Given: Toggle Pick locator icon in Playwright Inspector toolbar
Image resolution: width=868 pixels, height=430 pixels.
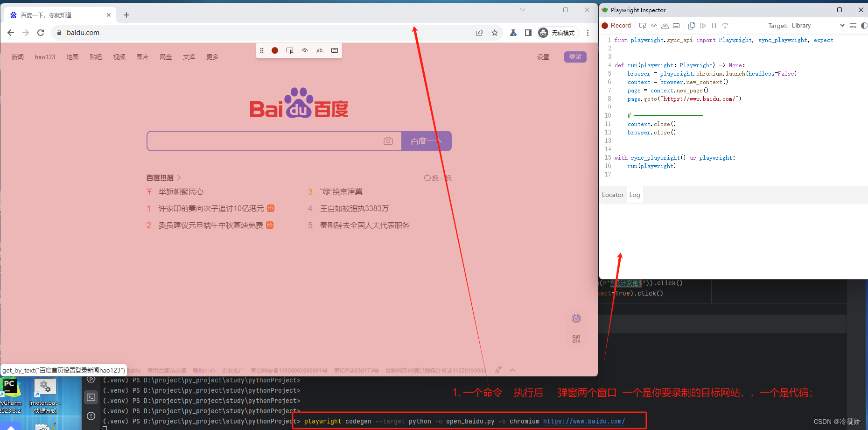Looking at the screenshot, I should [643, 26].
